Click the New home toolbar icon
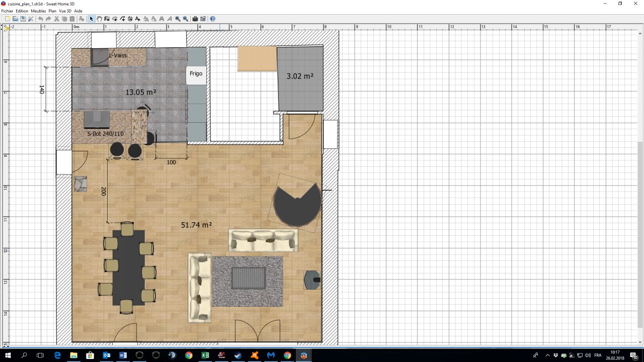 point(7,19)
